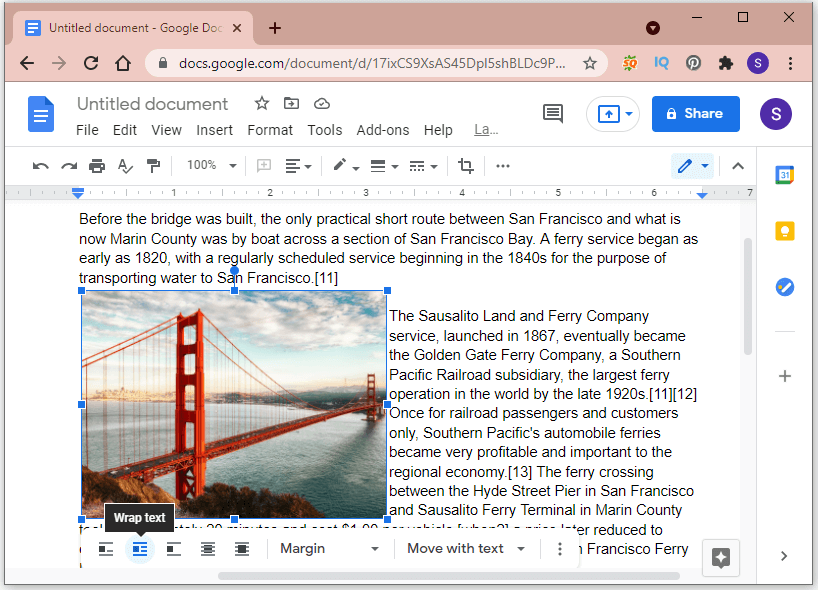Toggle the Wrap text option

tap(139, 549)
